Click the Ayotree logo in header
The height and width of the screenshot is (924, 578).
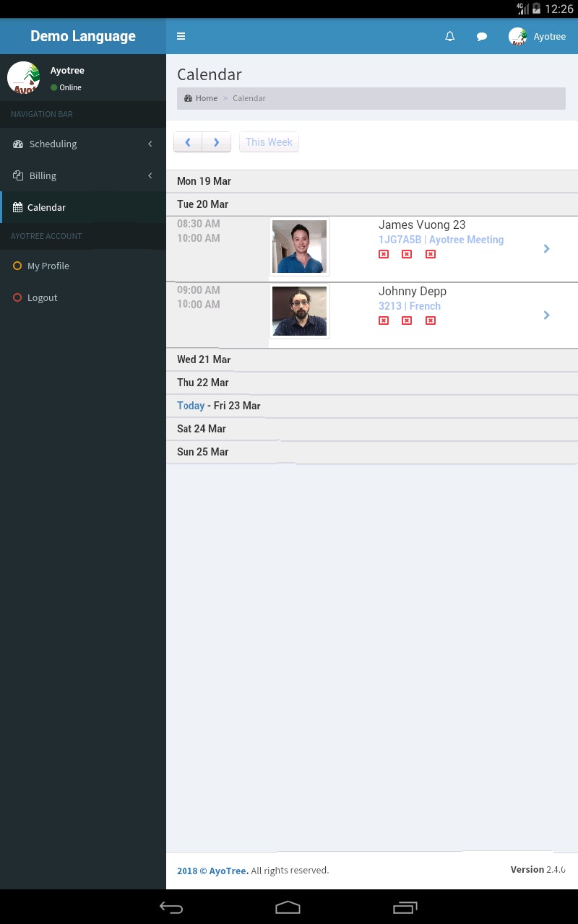coord(518,37)
